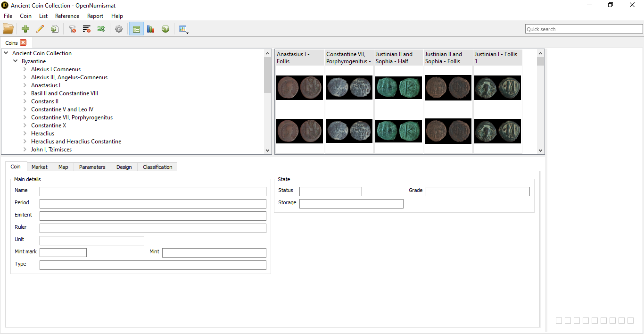
Task: Open the Report menu
Action: [95, 16]
